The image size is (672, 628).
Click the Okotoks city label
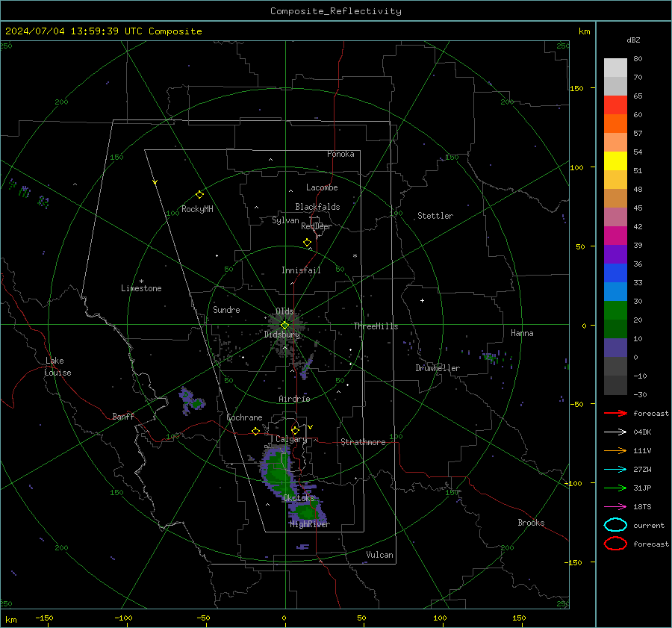[299, 498]
